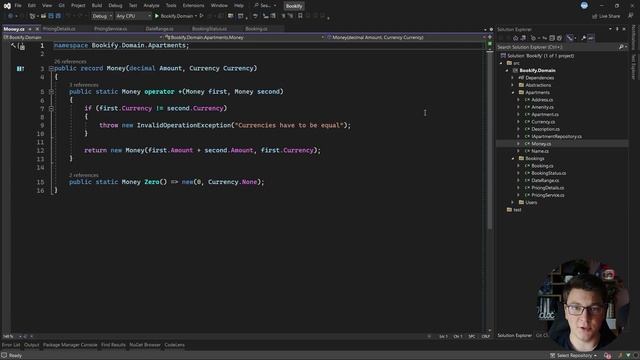Click Properties wrench icon in Solution Explorer
Screen dimensions: 640x360
pyautogui.click(x=583, y=38)
